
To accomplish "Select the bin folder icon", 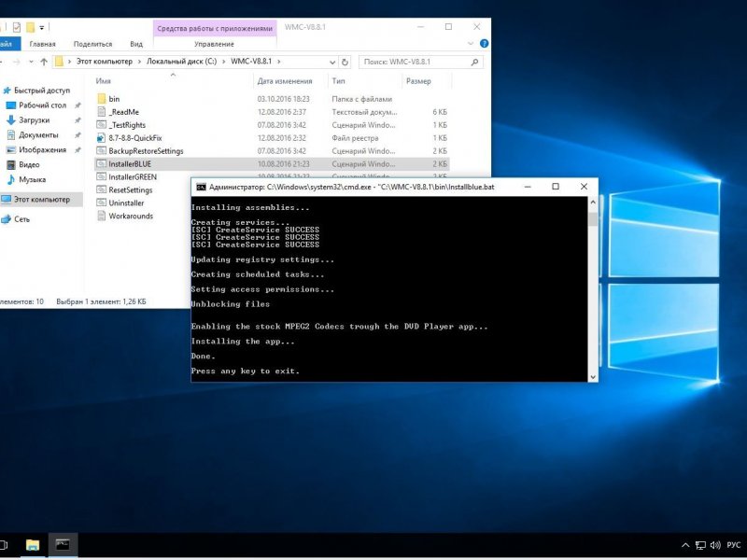I will coord(101,99).
